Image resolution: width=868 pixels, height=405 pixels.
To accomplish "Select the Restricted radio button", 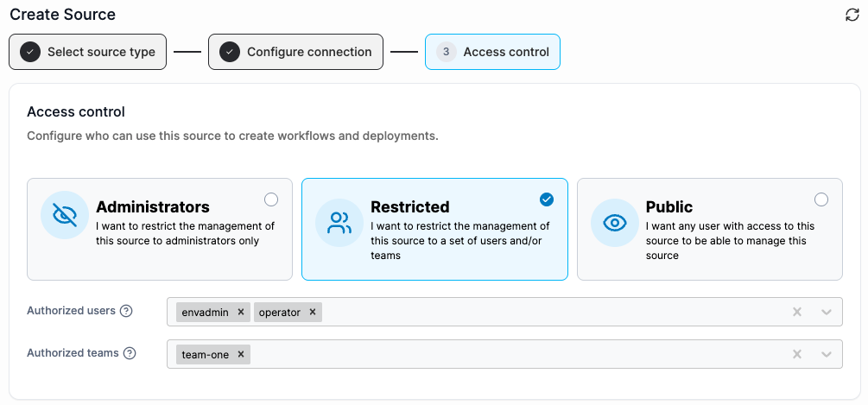I will coord(547,199).
